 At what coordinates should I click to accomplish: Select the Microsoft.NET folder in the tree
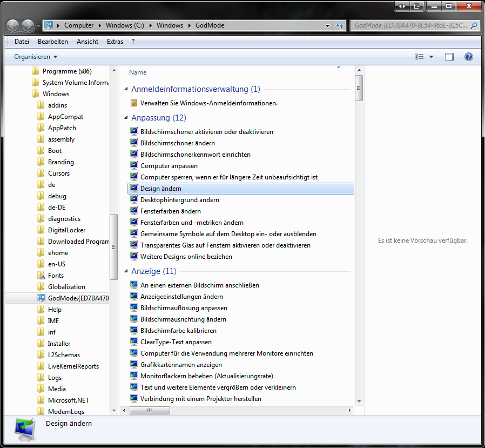click(x=69, y=400)
